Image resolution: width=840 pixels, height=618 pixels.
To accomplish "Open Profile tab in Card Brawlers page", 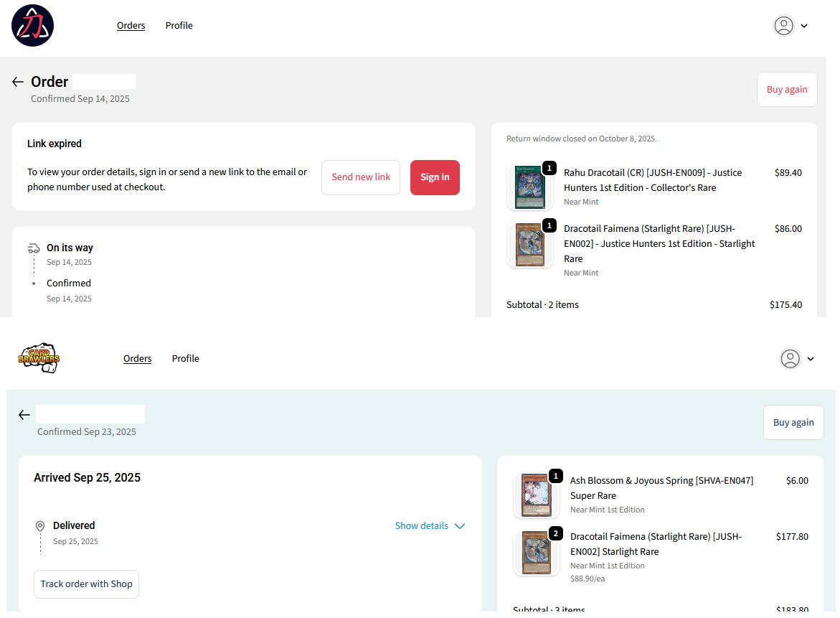I will (x=185, y=359).
